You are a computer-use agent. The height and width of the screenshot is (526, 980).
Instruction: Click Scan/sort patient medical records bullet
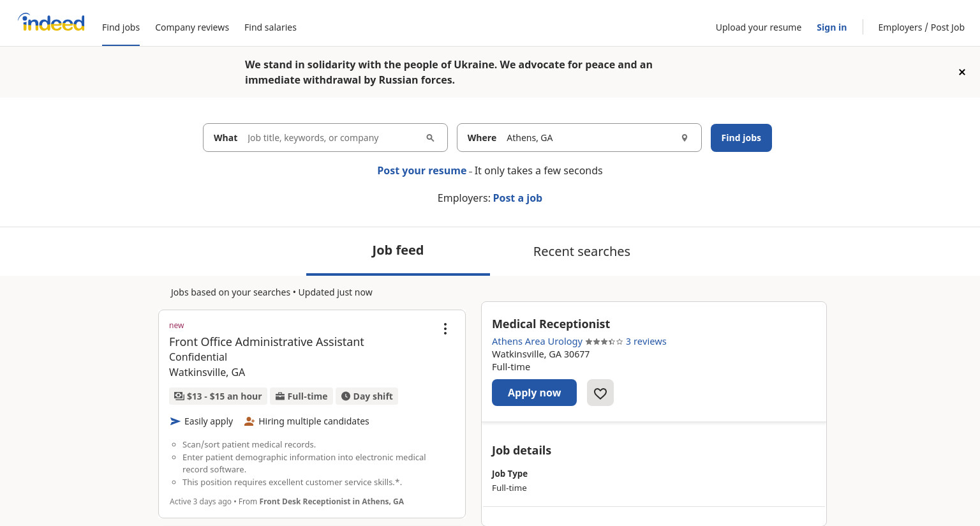[249, 444]
